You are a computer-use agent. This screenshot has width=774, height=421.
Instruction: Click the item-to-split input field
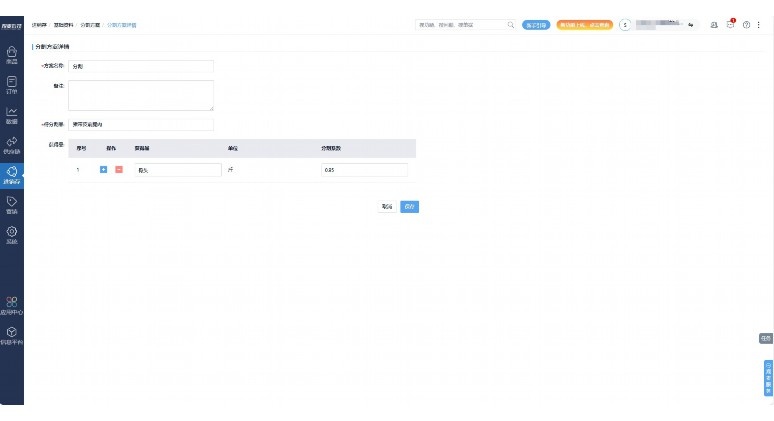click(141, 124)
